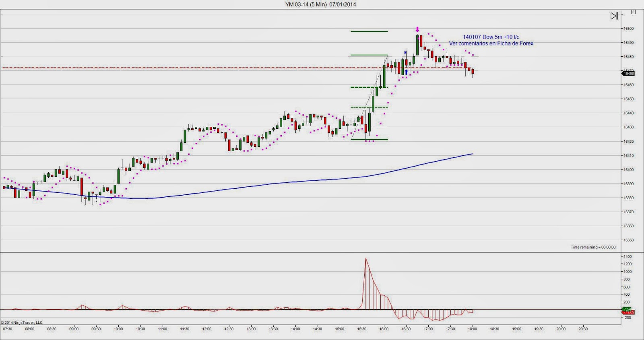Click the volume spike peak in lower panel
The image size is (644, 340).
[x=366, y=259]
